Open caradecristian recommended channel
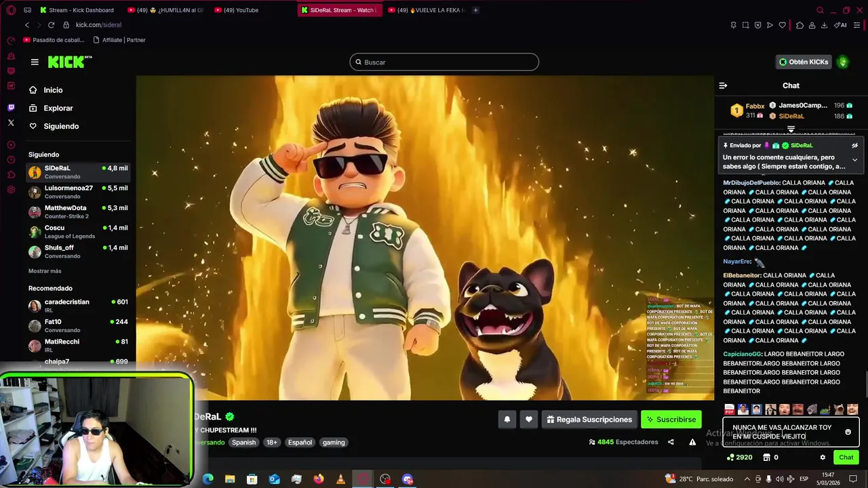 pyautogui.click(x=79, y=306)
